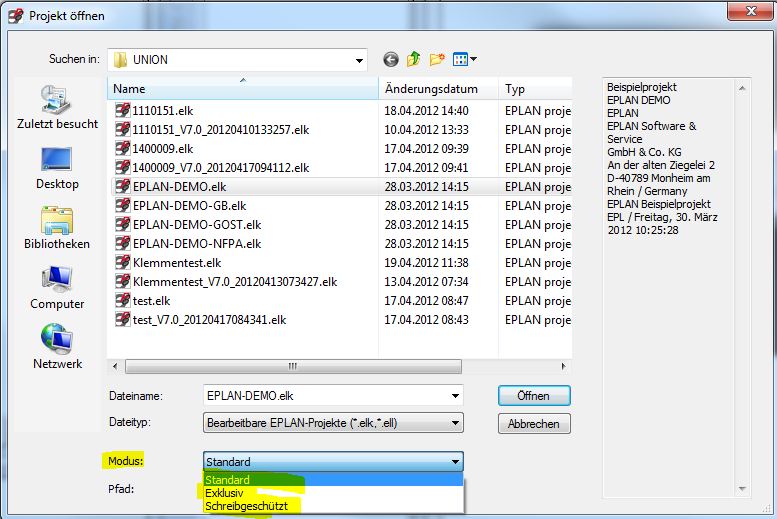Choose Standard mode in the list
The image size is (777, 519).
333,479
